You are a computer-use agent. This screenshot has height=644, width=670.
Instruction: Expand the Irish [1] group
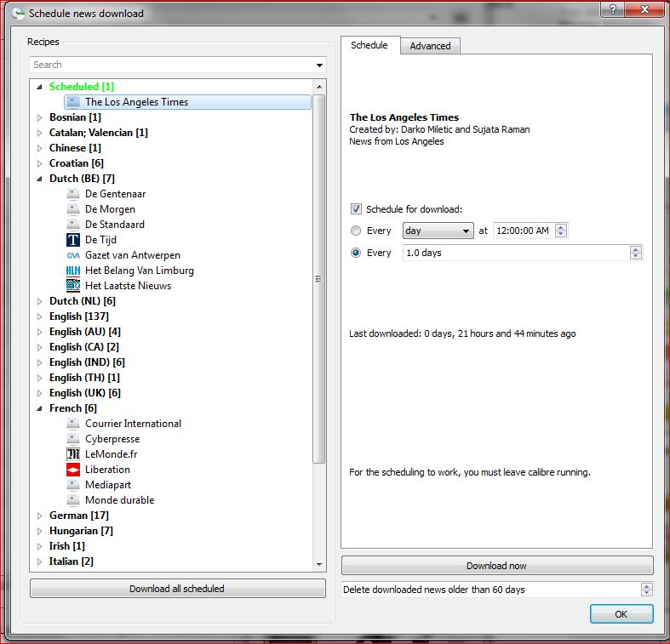pos(40,547)
